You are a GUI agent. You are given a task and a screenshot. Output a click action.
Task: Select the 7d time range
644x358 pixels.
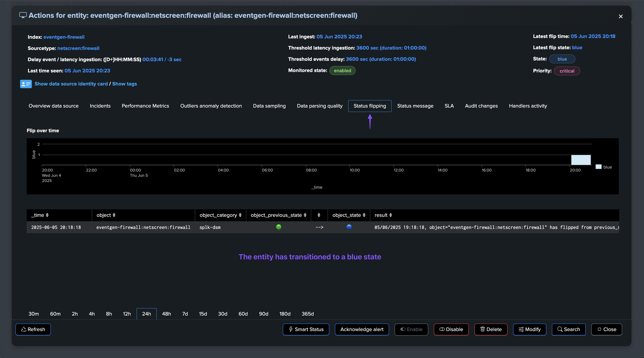point(185,314)
